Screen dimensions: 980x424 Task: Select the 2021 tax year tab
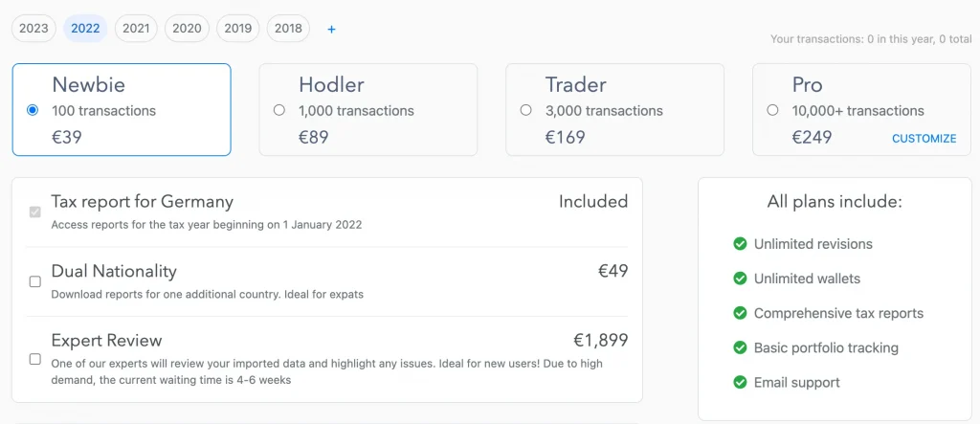(136, 29)
